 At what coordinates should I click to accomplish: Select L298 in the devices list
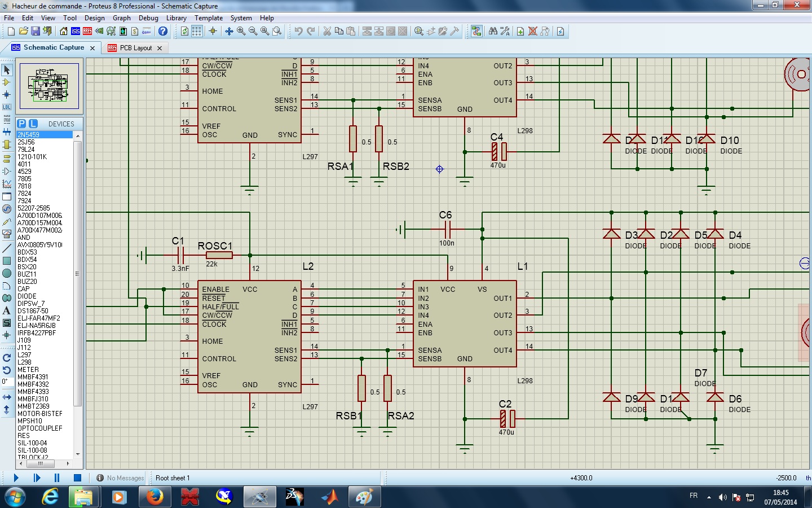pyautogui.click(x=24, y=362)
